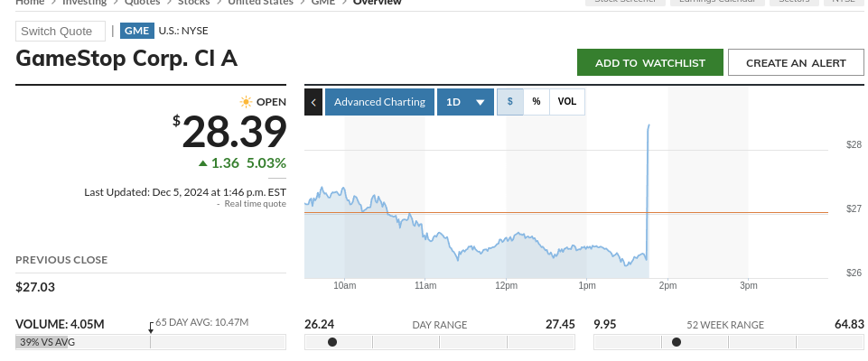868x361 pixels.
Task: Click the chart collapse arrow icon
Action: pos(313,102)
